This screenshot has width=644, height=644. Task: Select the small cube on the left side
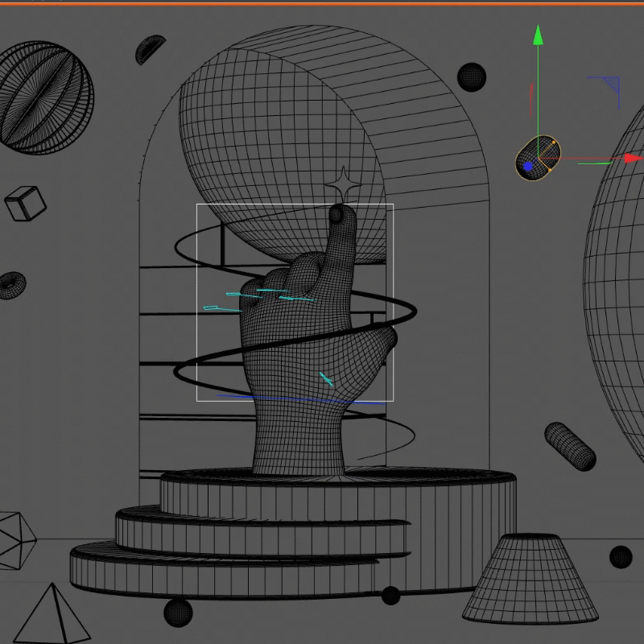26,204
